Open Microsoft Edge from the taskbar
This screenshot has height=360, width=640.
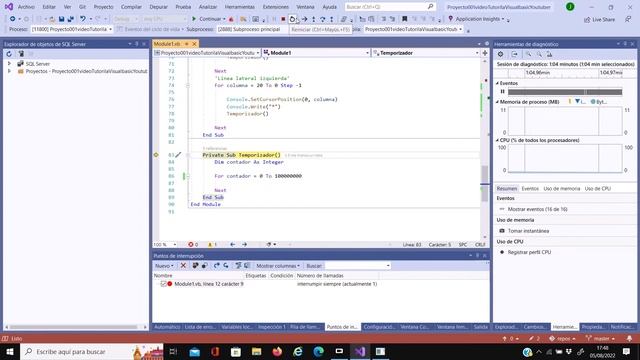319,351
